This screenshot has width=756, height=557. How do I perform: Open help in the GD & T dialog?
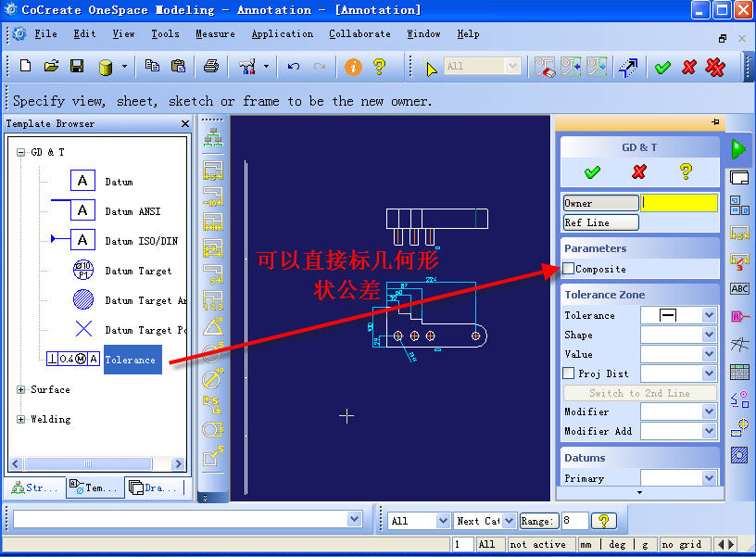[686, 171]
